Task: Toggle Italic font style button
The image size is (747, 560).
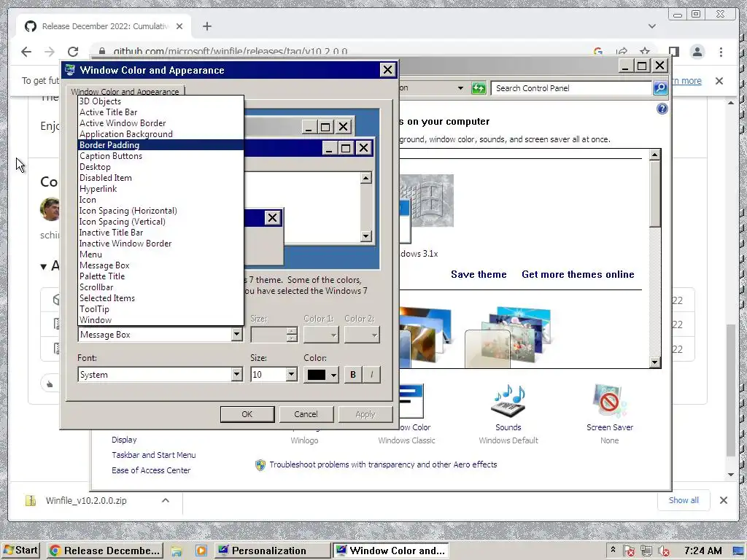Action: pos(371,375)
